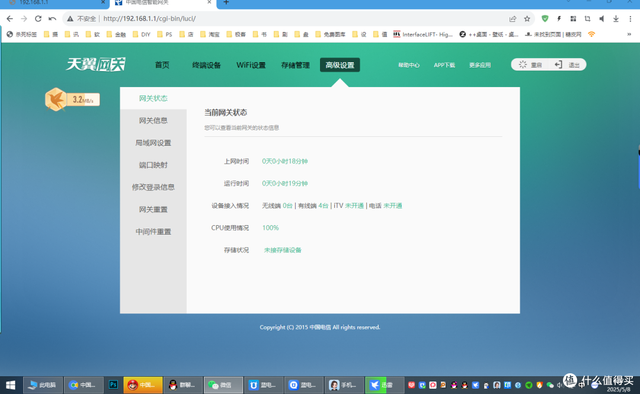Click the lightning bolt toolbar icon
The height and width of the screenshot is (394, 640).
(x=559, y=19)
